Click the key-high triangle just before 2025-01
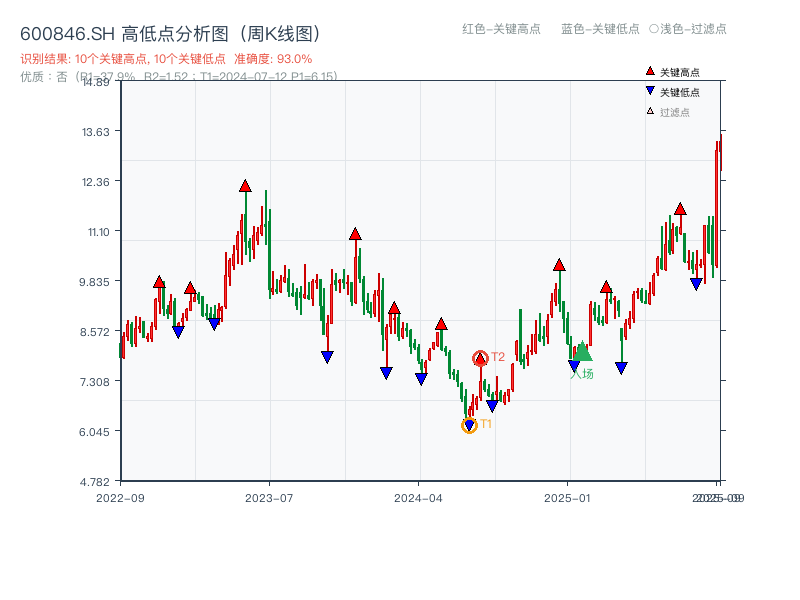 click(x=559, y=265)
